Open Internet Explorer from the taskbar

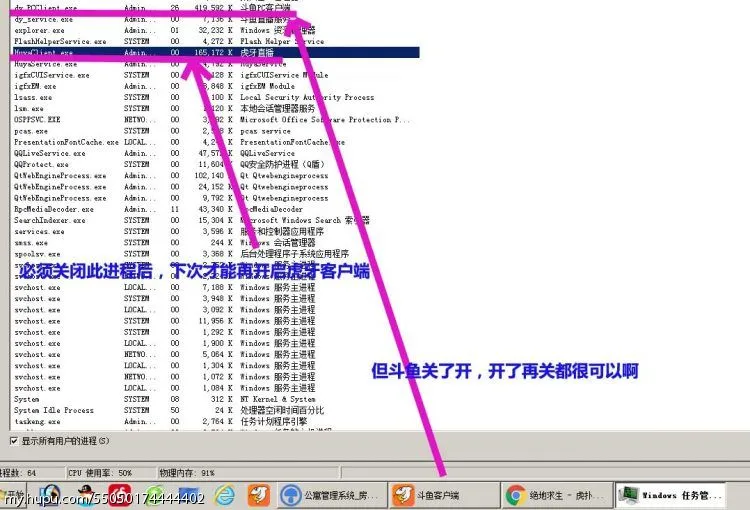(x=225, y=496)
